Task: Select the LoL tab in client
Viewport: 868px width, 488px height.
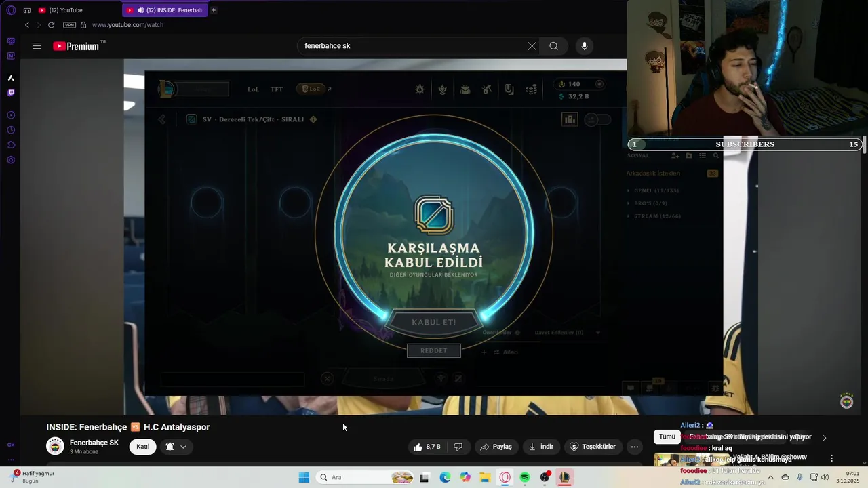Action: click(253, 89)
